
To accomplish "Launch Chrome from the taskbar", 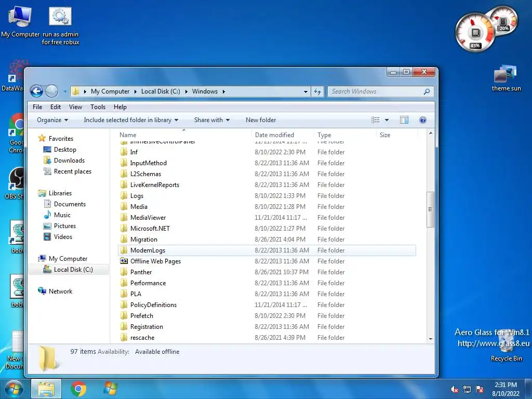I will (x=78, y=389).
